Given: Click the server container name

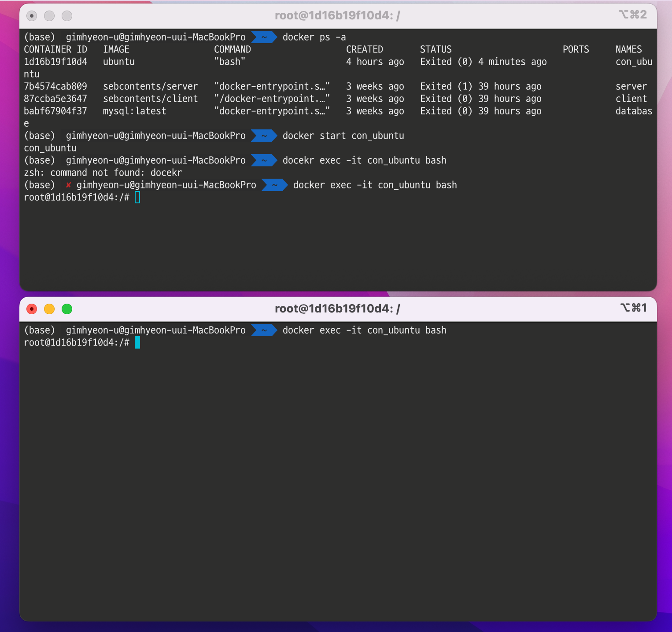Looking at the screenshot, I should point(631,86).
